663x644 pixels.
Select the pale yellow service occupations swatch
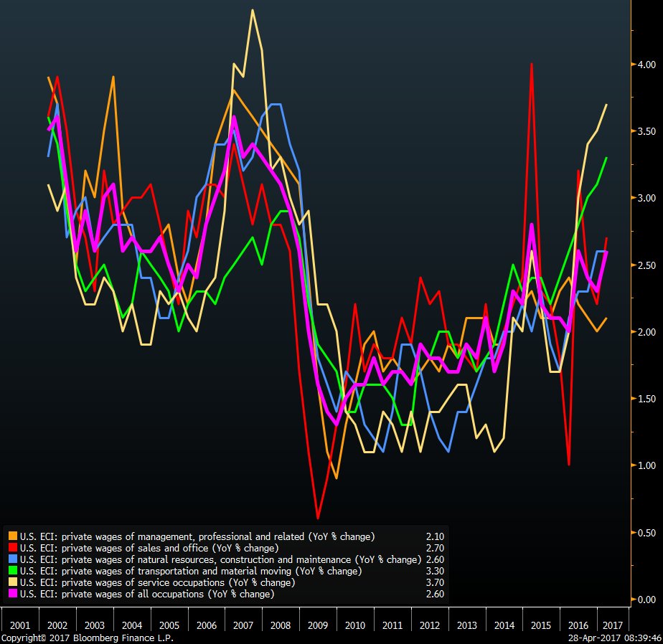[12, 582]
